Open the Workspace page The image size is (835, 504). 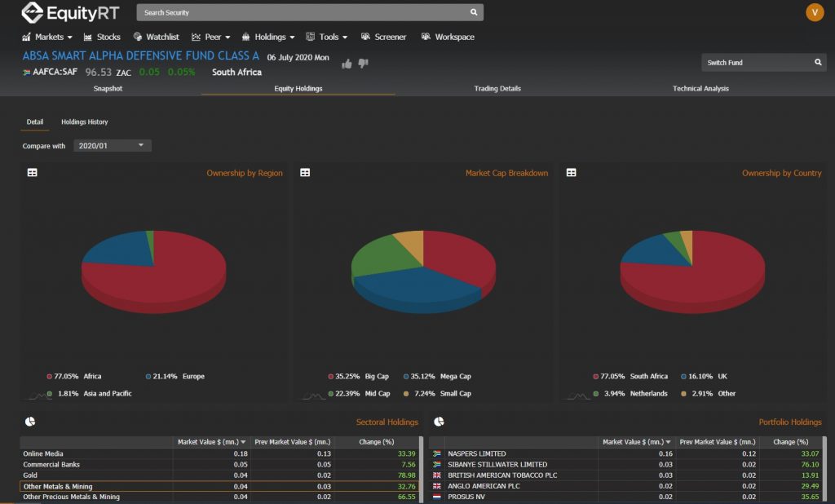click(x=448, y=37)
